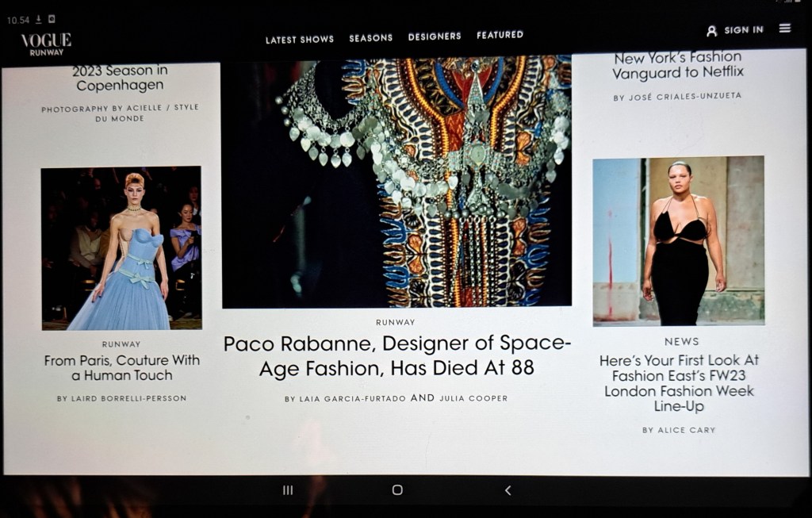
Task: Tap the Android home button
Action: click(x=397, y=490)
